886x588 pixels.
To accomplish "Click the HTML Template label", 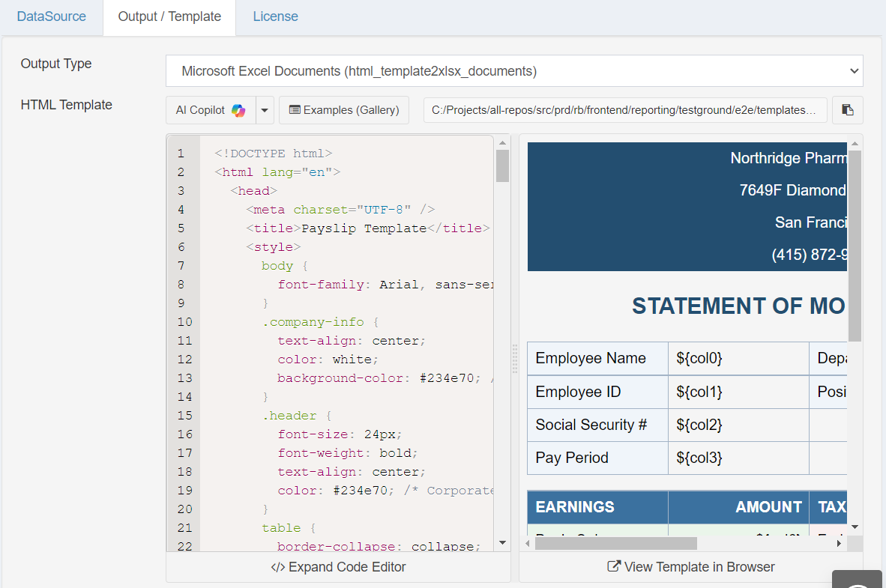I will [x=66, y=105].
